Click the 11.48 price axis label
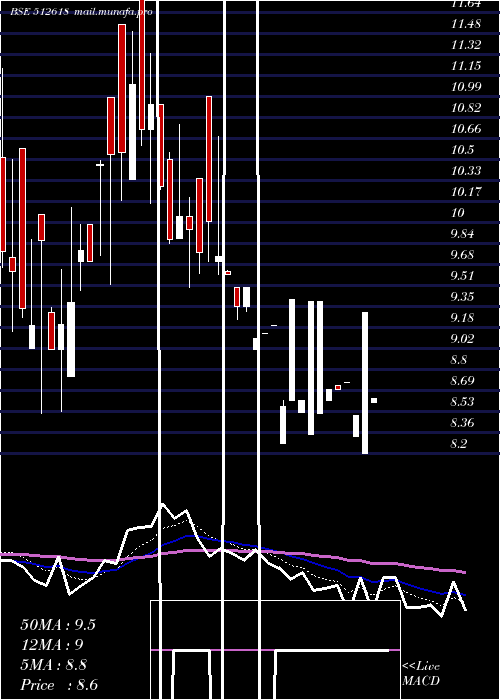The image size is (500, 700). (x=466, y=24)
